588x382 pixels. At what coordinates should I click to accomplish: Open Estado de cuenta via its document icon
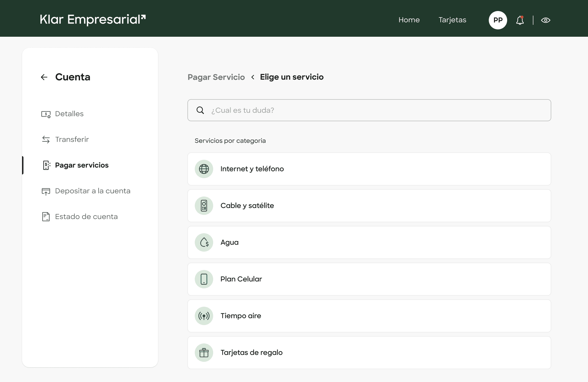click(46, 216)
